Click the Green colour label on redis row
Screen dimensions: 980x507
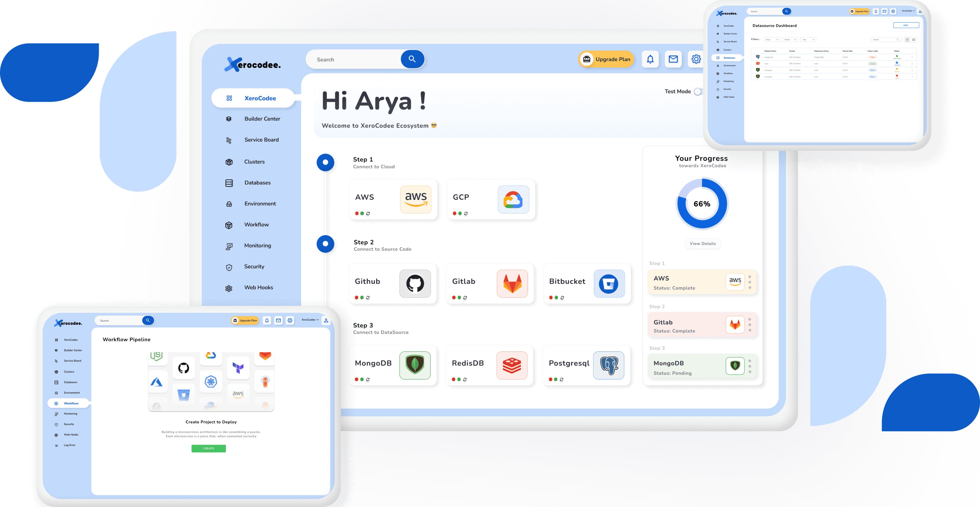pyautogui.click(x=873, y=64)
